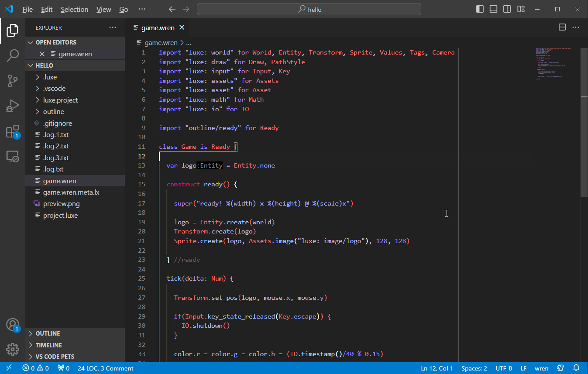Open the Run and Debug view
The width and height of the screenshot is (588, 374).
13,106
